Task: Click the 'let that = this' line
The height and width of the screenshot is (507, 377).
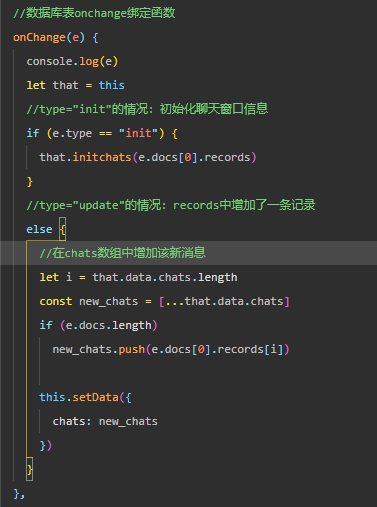Action: coord(75,85)
